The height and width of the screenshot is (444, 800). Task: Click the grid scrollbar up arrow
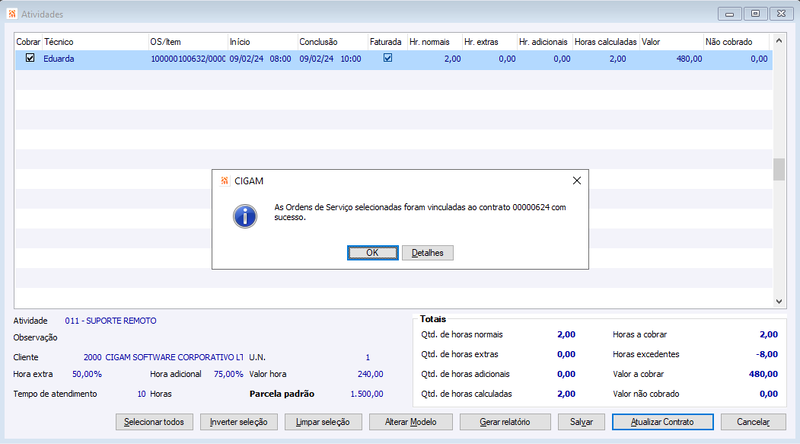coord(779,40)
